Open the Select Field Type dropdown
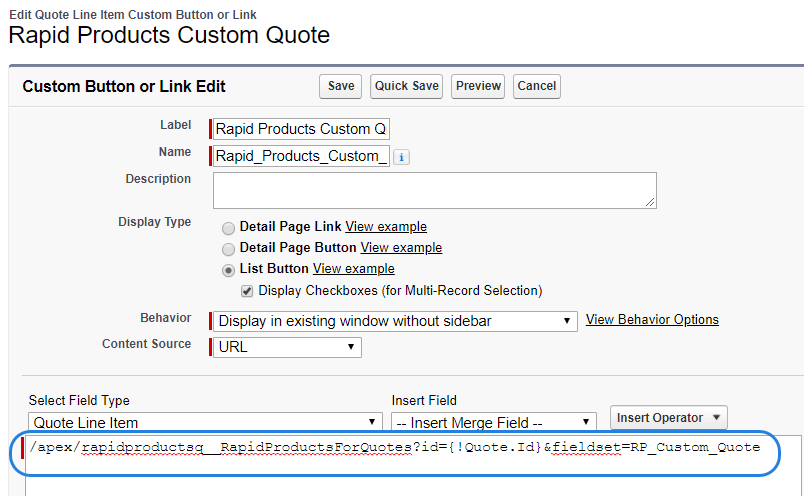This screenshot has width=804, height=496. (x=205, y=422)
